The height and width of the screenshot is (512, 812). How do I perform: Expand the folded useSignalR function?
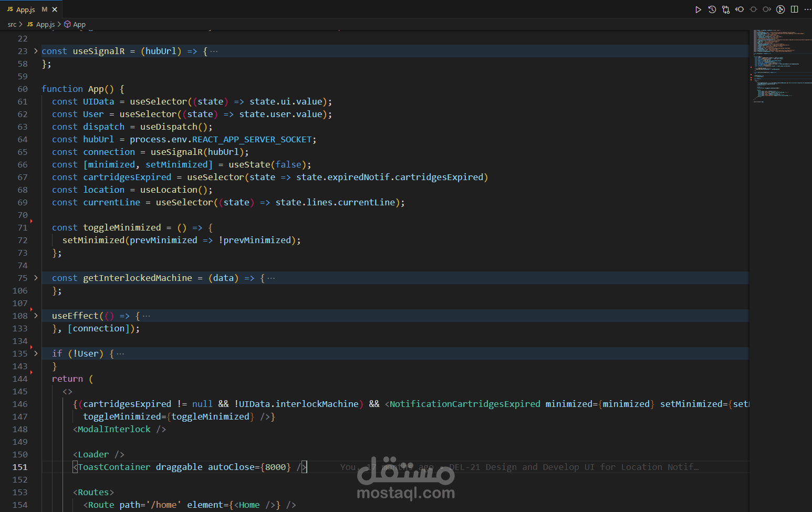[x=36, y=51]
